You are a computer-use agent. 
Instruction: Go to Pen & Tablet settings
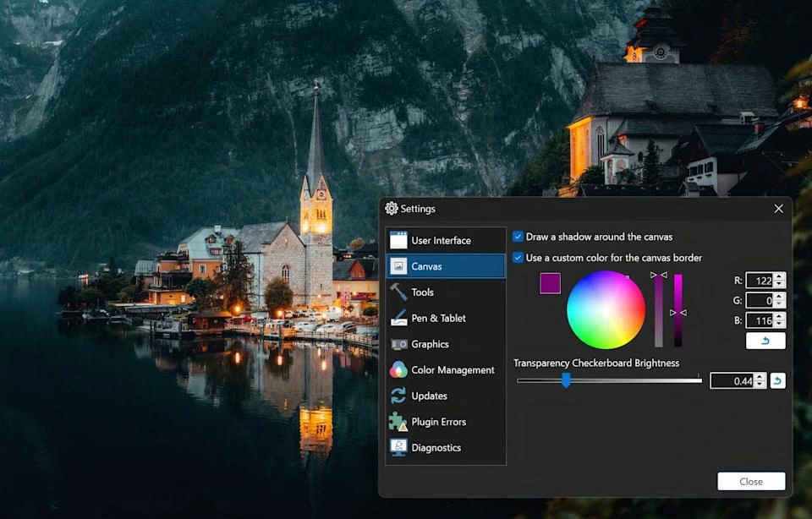click(x=446, y=318)
